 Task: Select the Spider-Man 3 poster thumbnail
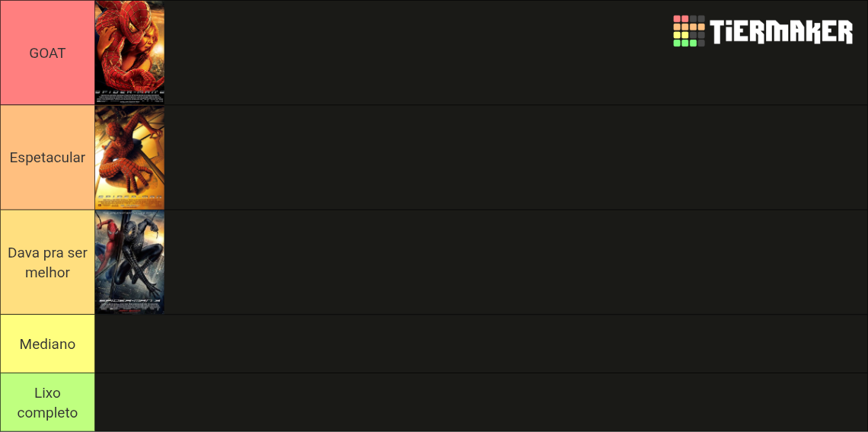[x=129, y=262]
